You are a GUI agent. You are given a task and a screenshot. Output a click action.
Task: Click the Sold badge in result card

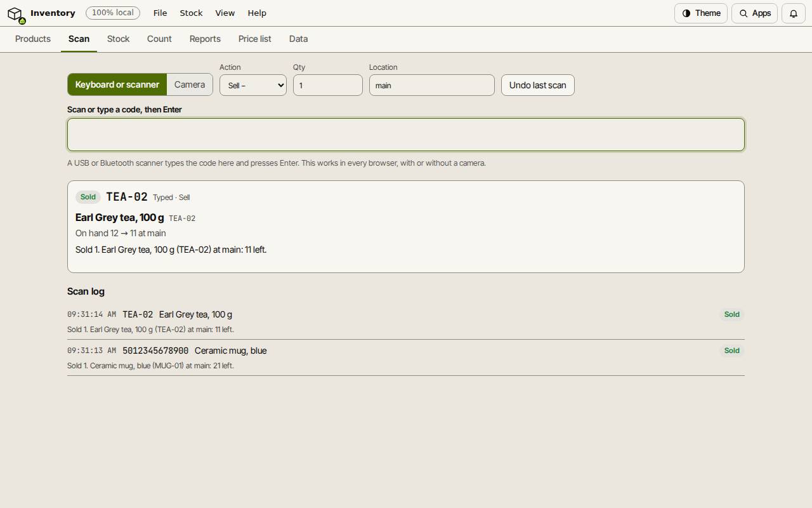(x=88, y=197)
